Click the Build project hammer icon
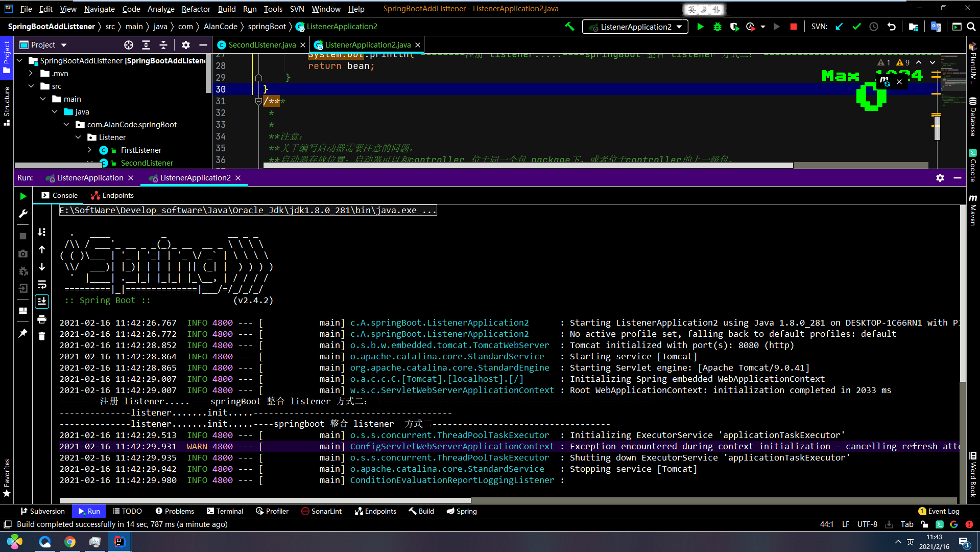The height and width of the screenshot is (552, 980). (x=569, y=27)
